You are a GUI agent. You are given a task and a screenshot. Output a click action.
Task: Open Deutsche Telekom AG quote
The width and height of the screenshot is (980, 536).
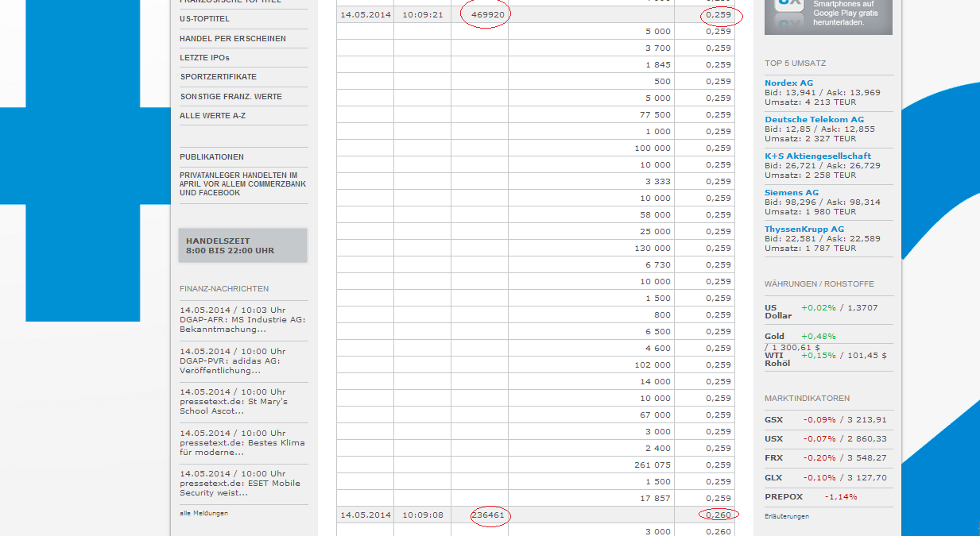tap(814, 119)
